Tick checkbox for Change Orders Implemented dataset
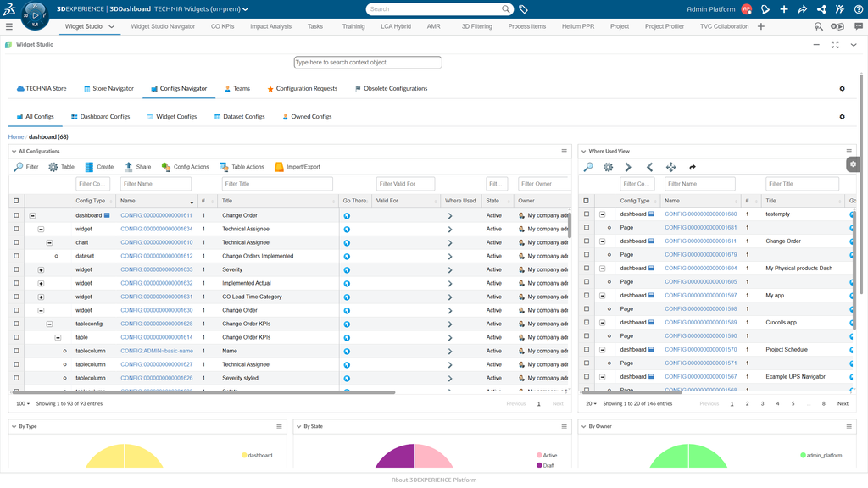Screen dimensions: 868x488 (16, 256)
